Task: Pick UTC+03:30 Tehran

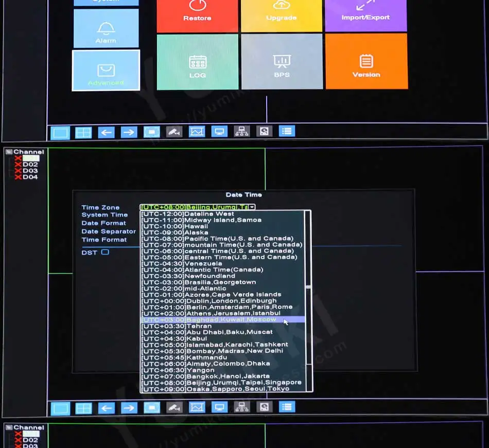Action: tap(223, 326)
